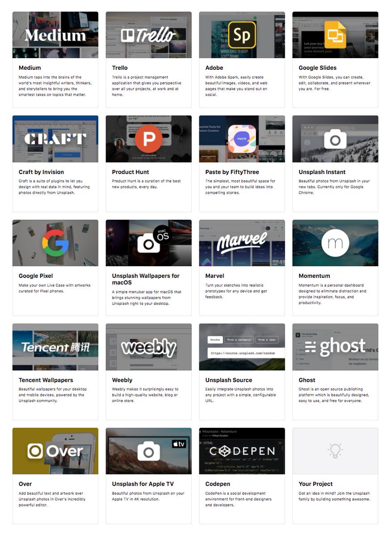Open Unsplash Wallpapers for macOS title
This screenshot has height=537, width=392.
pos(146,279)
